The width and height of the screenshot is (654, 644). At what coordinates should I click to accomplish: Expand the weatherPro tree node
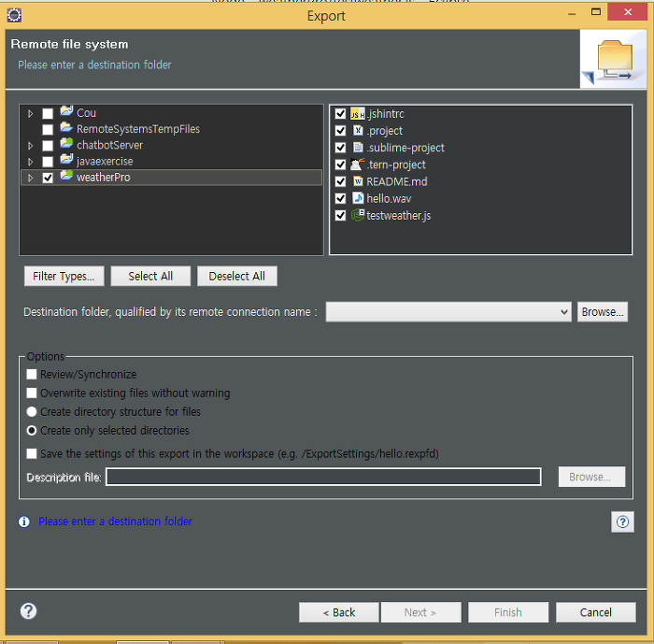tap(30, 178)
